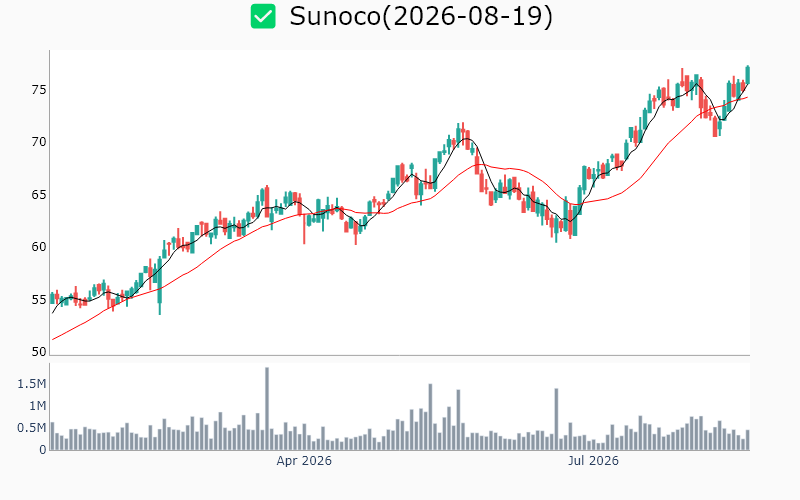Click the 0.5M volume axis label

coord(32,428)
